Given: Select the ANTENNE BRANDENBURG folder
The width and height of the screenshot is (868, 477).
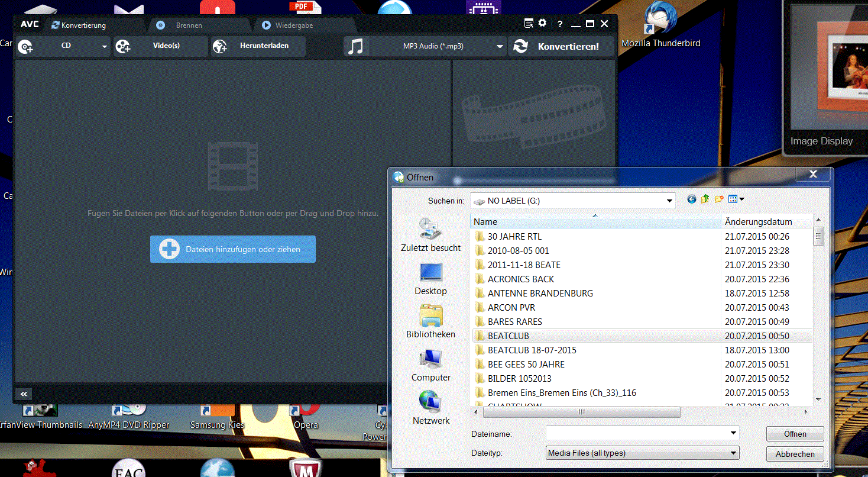Looking at the screenshot, I should coord(540,294).
